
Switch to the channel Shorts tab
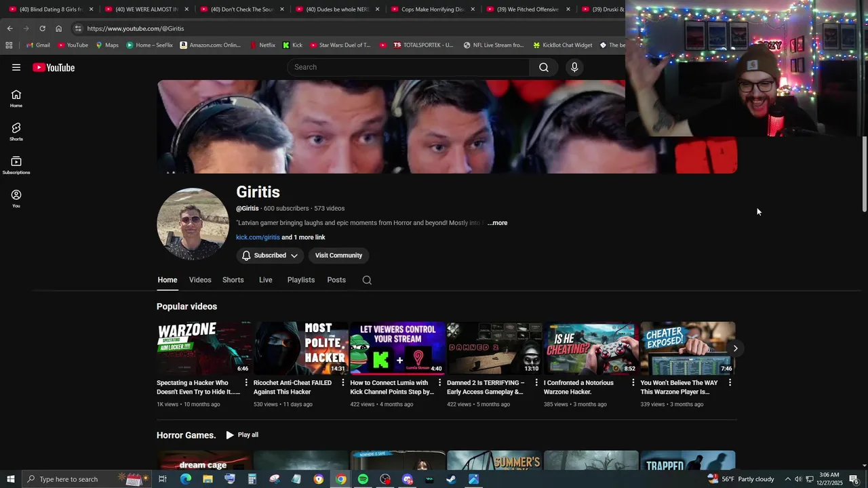(233, 280)
